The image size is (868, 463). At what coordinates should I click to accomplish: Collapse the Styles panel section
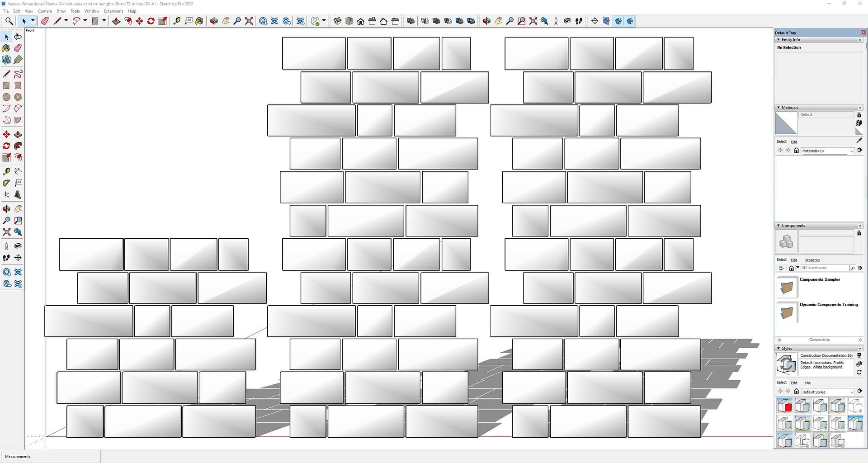(778, 348)
